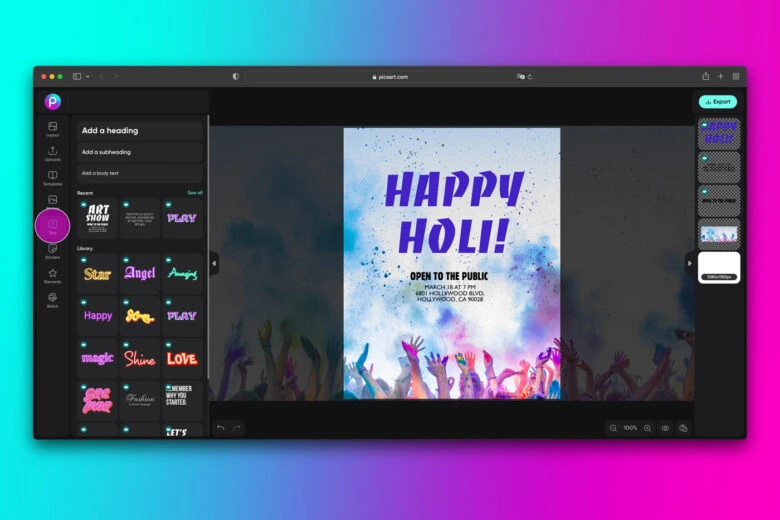
Task: Collapse the right layers panel
Action: (689, 263)
